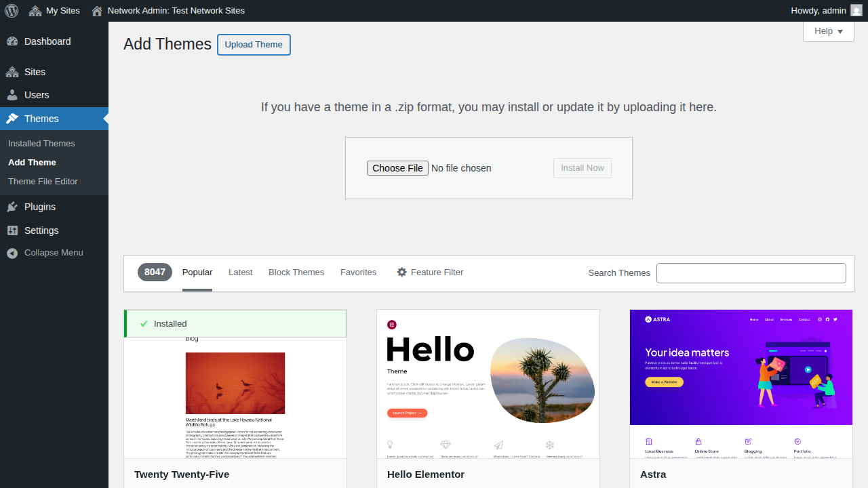Image resolution: width=868 pixels, height=488 pixels.
Task: Click the Upload Theme button
Action: [x=254, y=44]
